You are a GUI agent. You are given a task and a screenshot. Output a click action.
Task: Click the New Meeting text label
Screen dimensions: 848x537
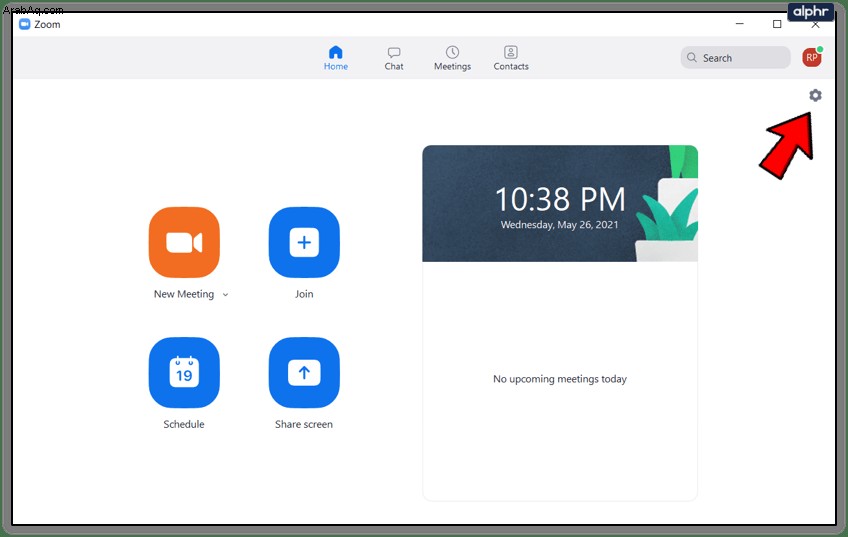click(x=184, y=294)
